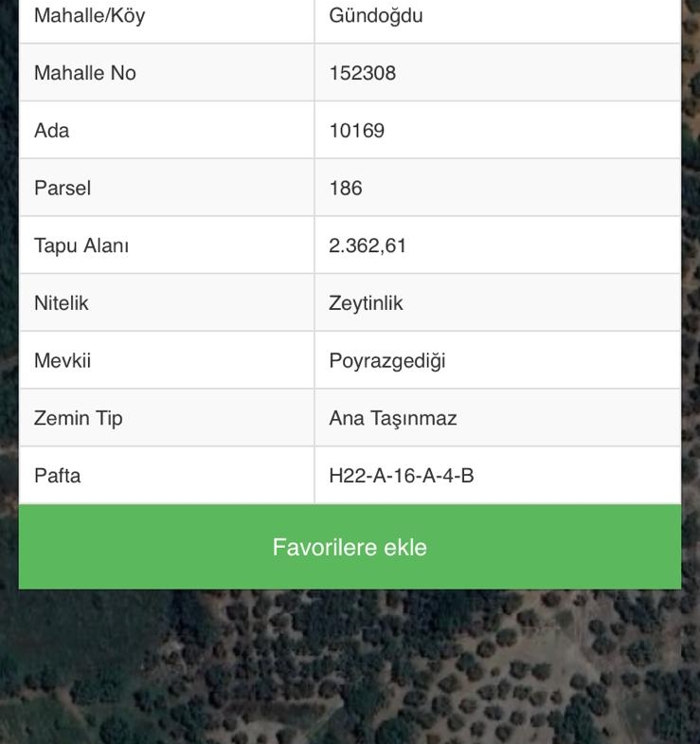
Task: Select the Zeytinlik value
Action: [x=366, y=303]
